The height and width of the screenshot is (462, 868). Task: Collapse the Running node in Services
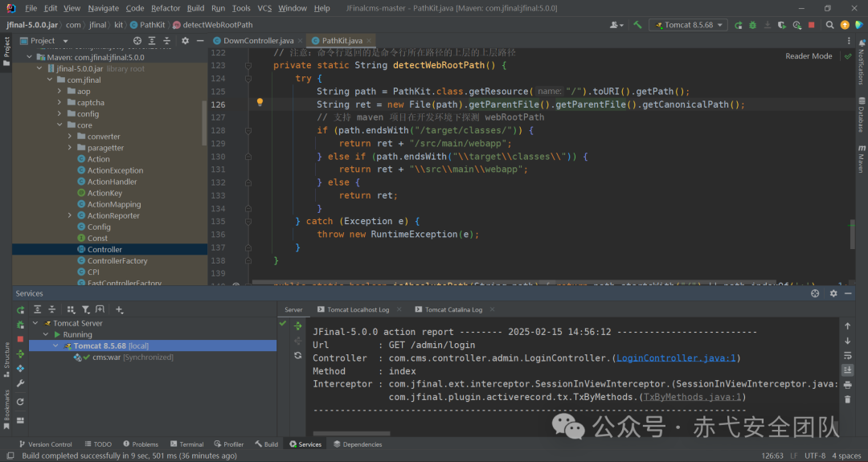pyautogui.click(x=46, y=335)
